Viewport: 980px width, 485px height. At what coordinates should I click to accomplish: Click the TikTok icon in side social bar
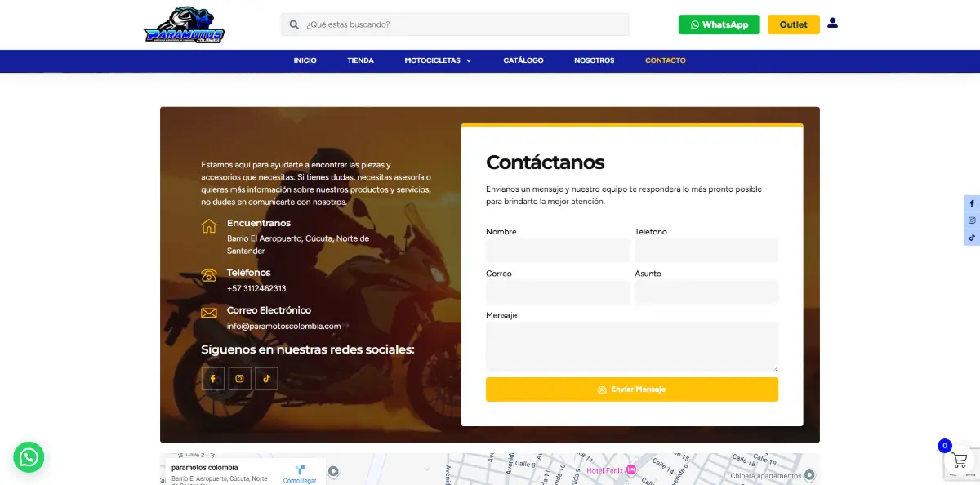[x=972, y=238]
